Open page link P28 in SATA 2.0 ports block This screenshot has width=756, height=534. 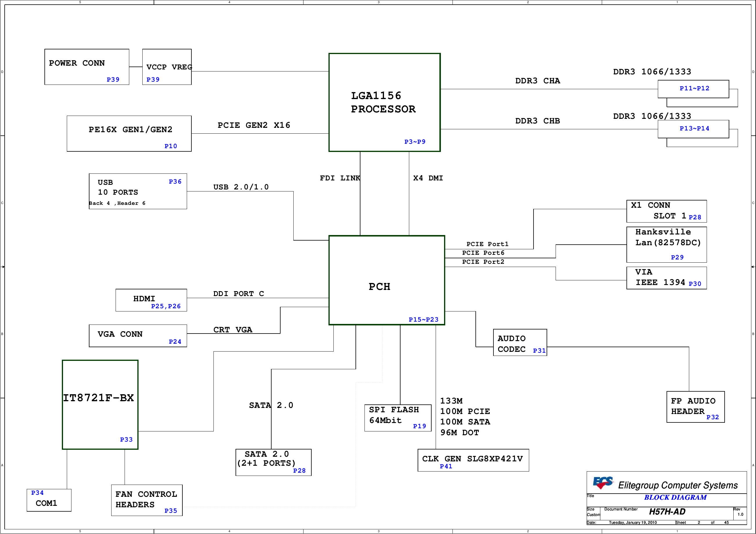coord(299,470)
